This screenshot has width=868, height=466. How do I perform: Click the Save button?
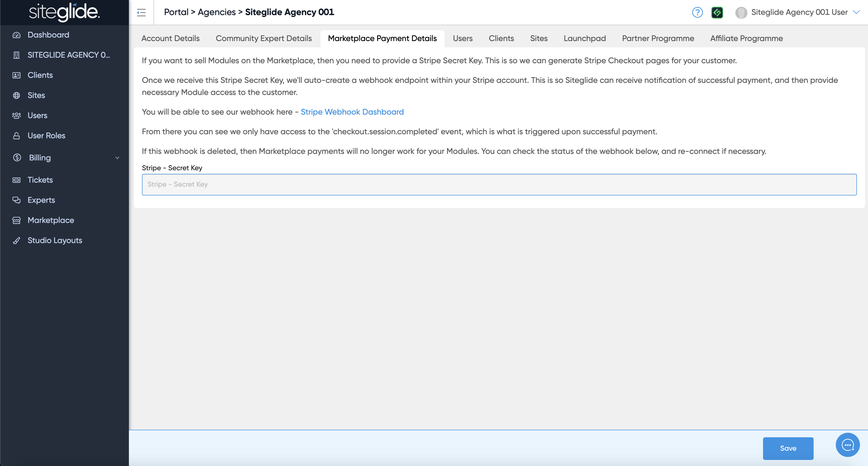788,448
